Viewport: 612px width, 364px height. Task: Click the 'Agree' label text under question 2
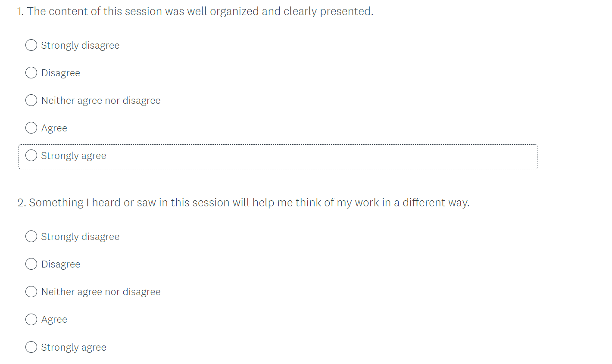(x=54, y=320)
